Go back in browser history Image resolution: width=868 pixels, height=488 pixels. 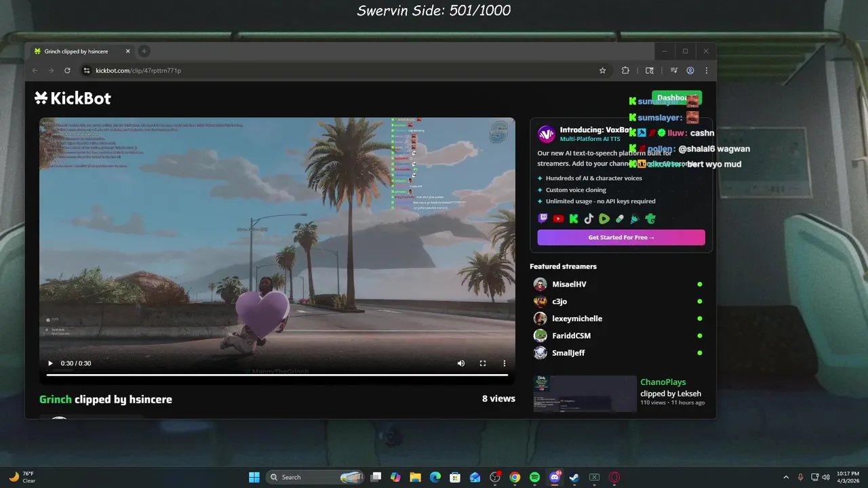[35, 70]
